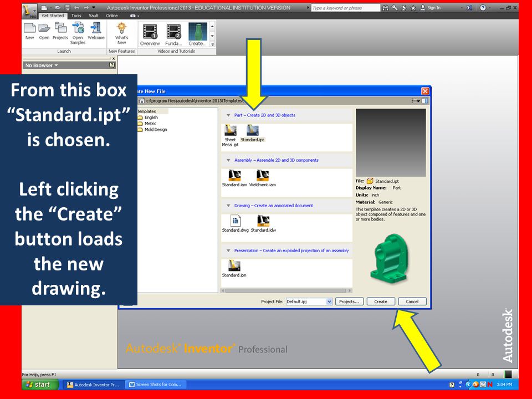Image resolution: width=532 pixels, height=399 pixels.
Task: Toggle the preview pane icon in dialog
Action: 425,101
